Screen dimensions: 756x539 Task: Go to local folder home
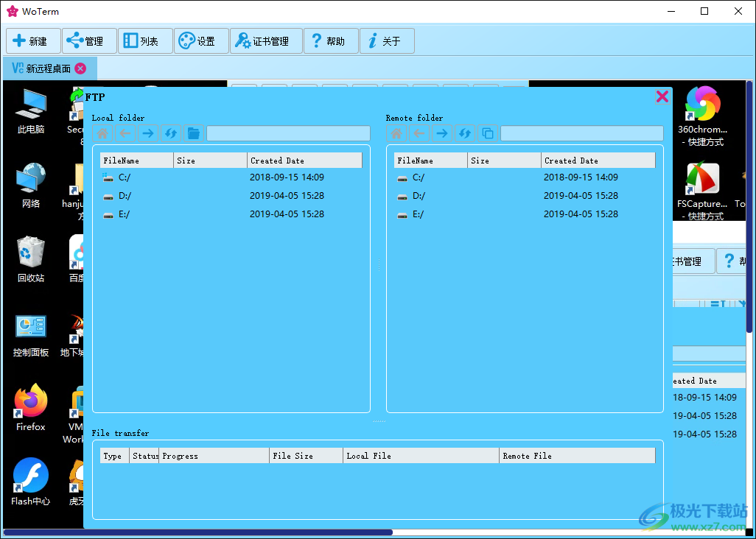tap(102, 133)
